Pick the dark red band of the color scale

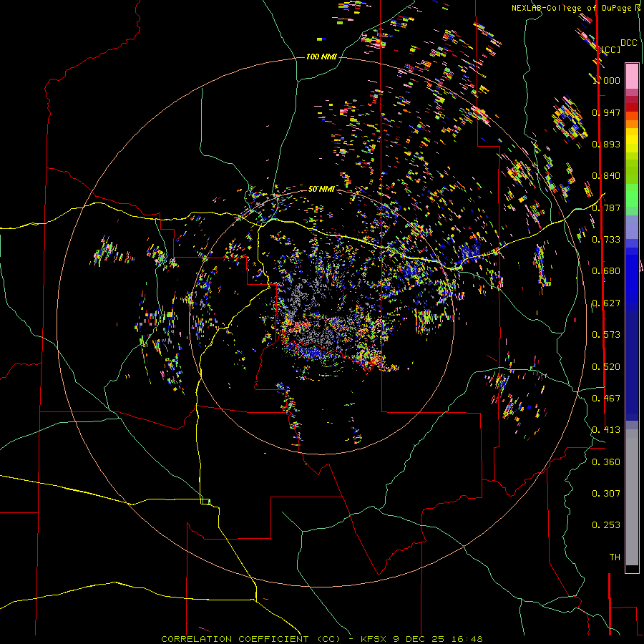[632, 107]
